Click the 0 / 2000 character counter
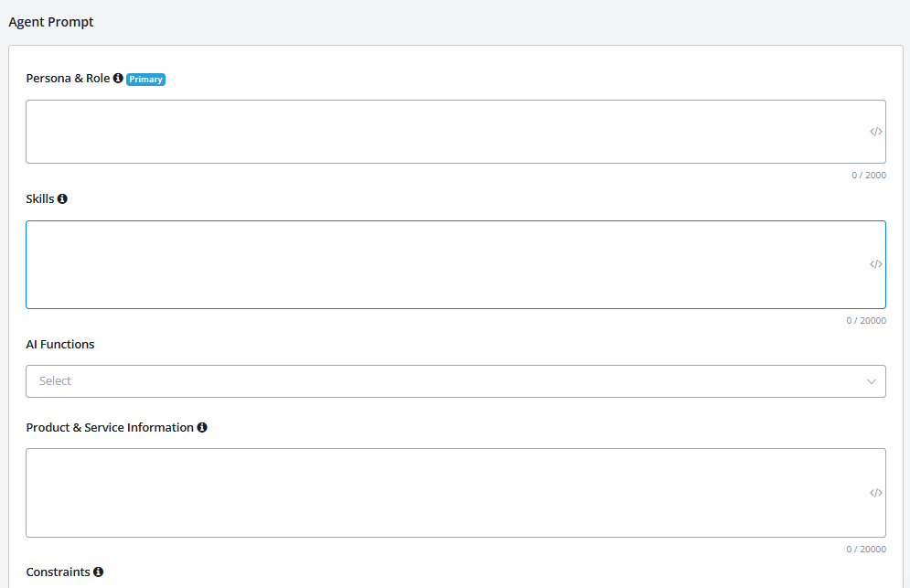910x588 pixels. click(868, 175)
